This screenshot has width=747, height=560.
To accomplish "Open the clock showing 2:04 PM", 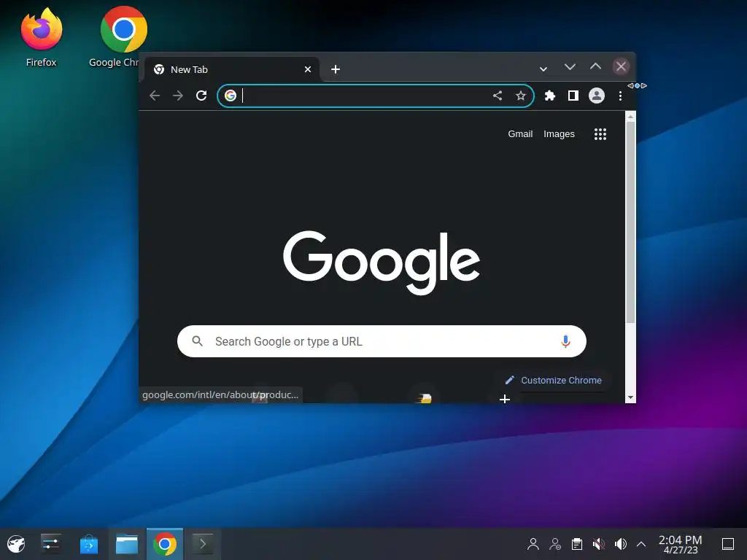I will [681, 544].
